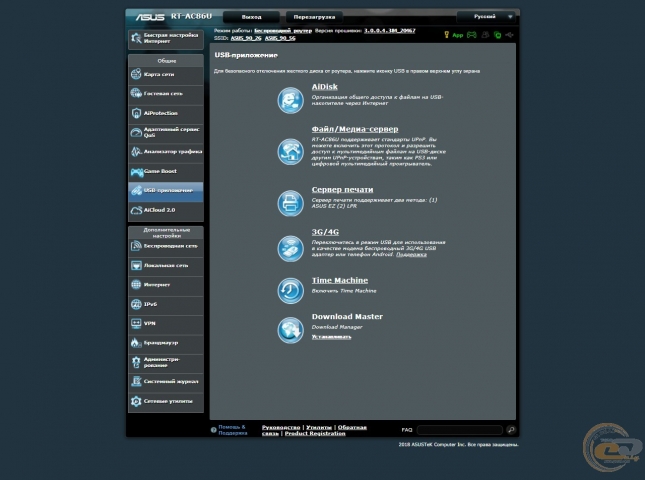Viewport: 645px width, 480px height.
Task: Open the Quick Internet Setup wizard icon
Action: [136, 38]
